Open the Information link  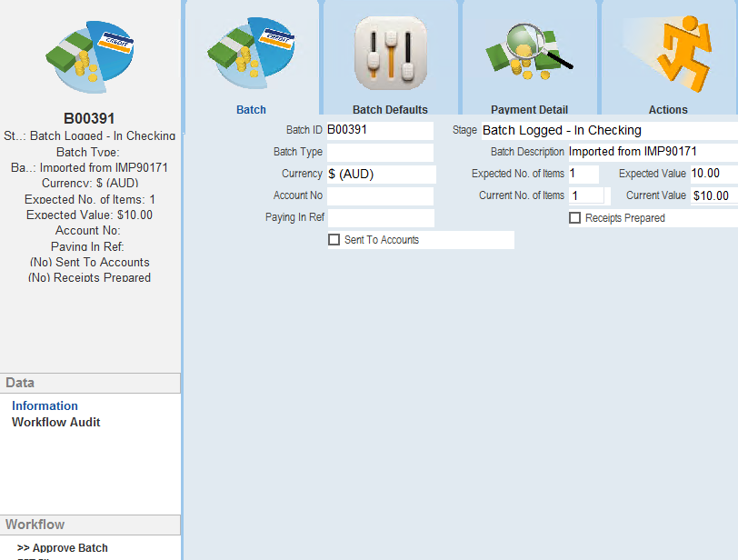pos(45,405)
